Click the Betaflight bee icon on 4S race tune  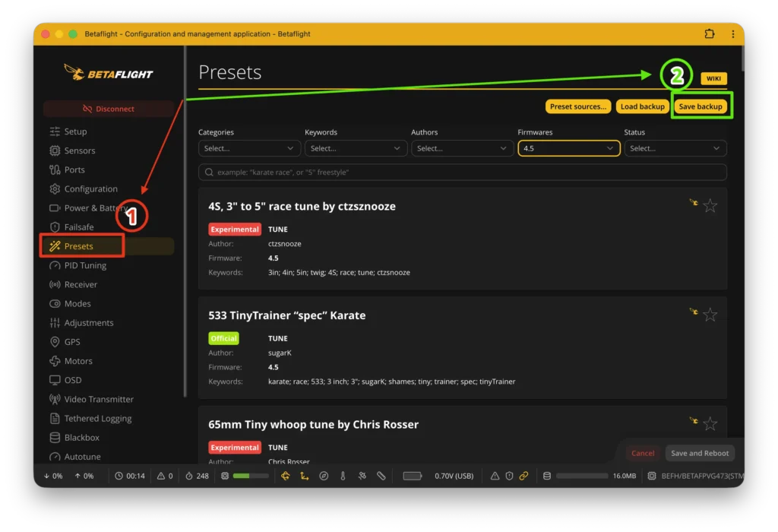point(694,202)
